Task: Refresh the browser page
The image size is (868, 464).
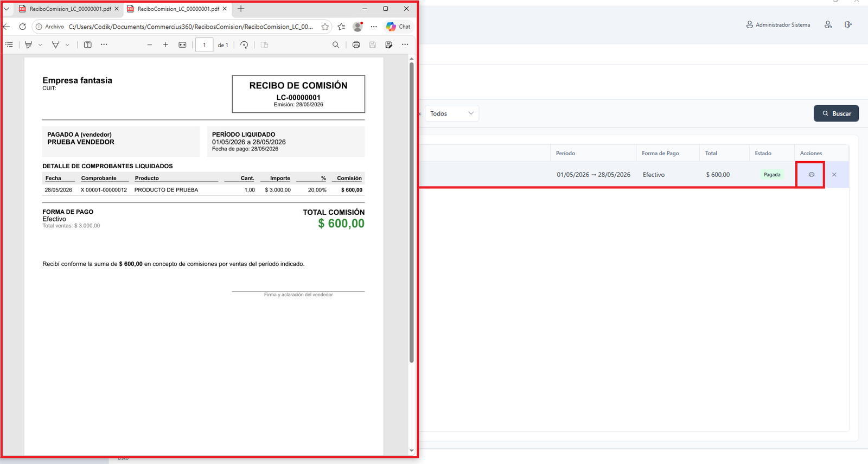Action: pos(22,27)
